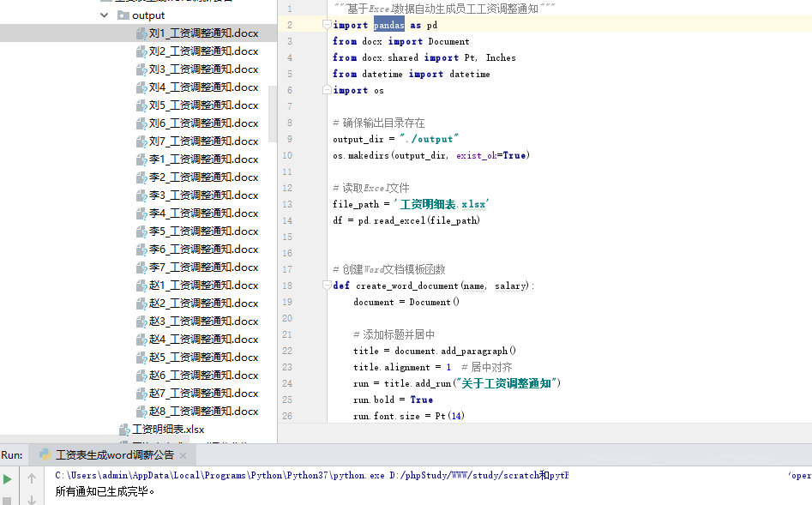Collapse the output folder tree node
812x505 pixels.
point(105,15)
